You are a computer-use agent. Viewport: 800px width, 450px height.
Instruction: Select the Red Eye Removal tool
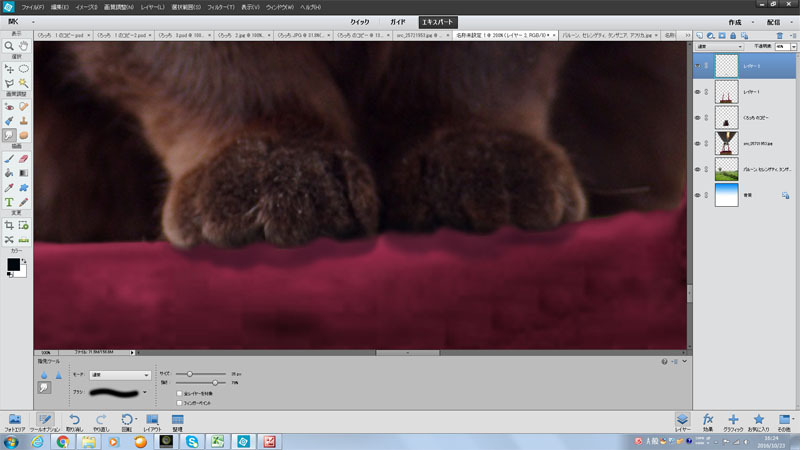click(x=9, y=107)
